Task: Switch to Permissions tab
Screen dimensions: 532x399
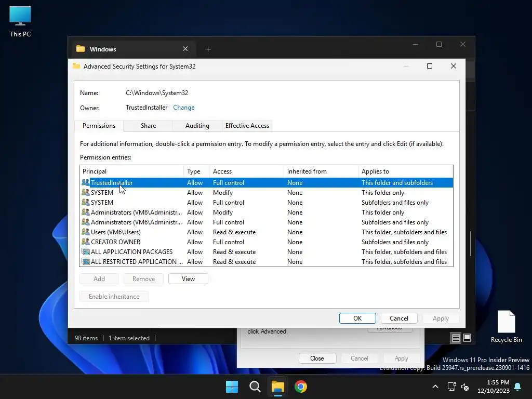Action: click(x=99, y=126)
